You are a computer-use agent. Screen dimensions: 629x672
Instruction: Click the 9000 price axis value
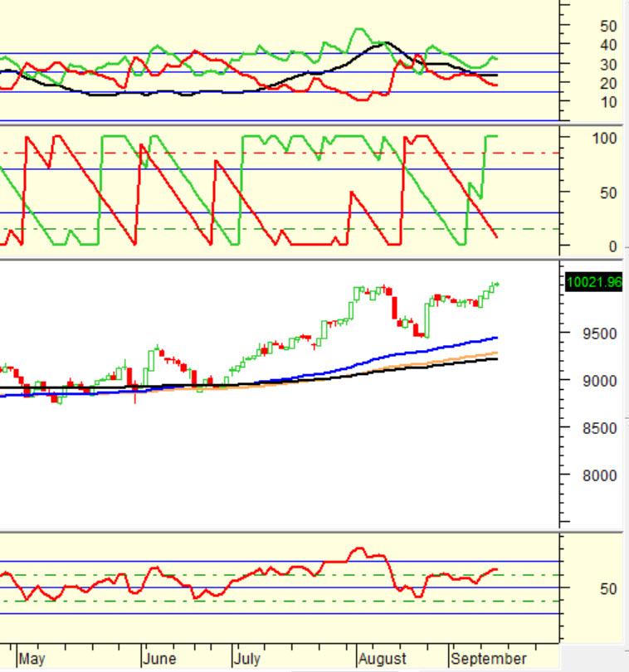click(x=599, y=381)
